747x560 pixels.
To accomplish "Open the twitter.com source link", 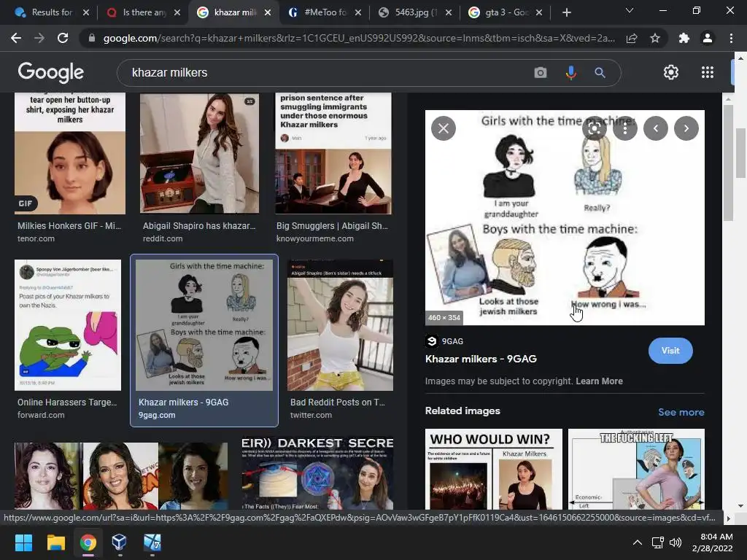I will (311, 415).
